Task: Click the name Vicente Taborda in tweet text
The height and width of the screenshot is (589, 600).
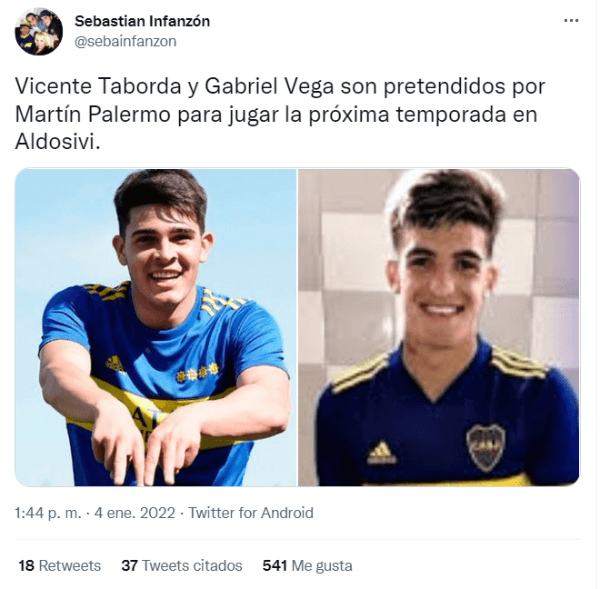Action: point(98,86)
